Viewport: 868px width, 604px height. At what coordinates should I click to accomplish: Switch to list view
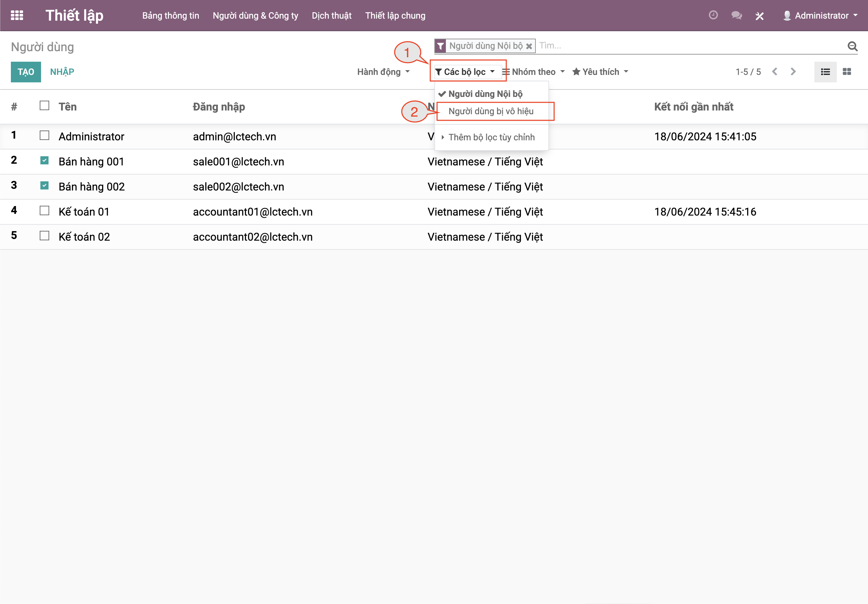pos(825,72)
